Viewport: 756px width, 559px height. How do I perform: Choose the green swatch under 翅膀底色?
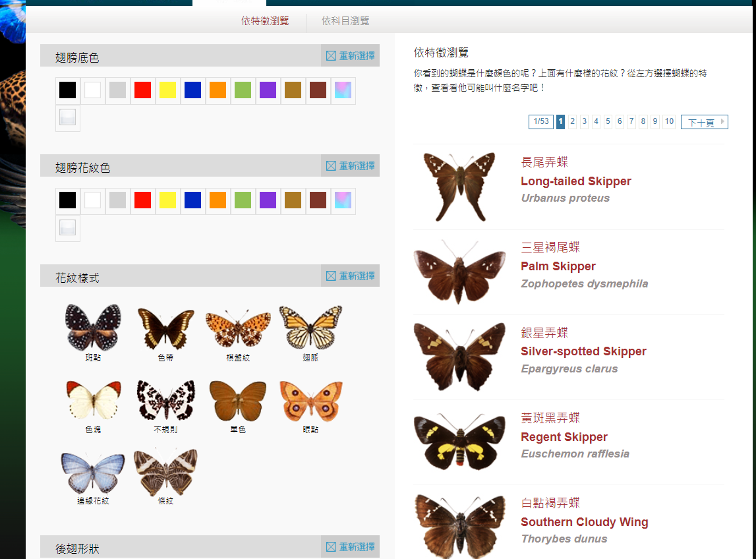pyautogui.click(x=243, y=90)
